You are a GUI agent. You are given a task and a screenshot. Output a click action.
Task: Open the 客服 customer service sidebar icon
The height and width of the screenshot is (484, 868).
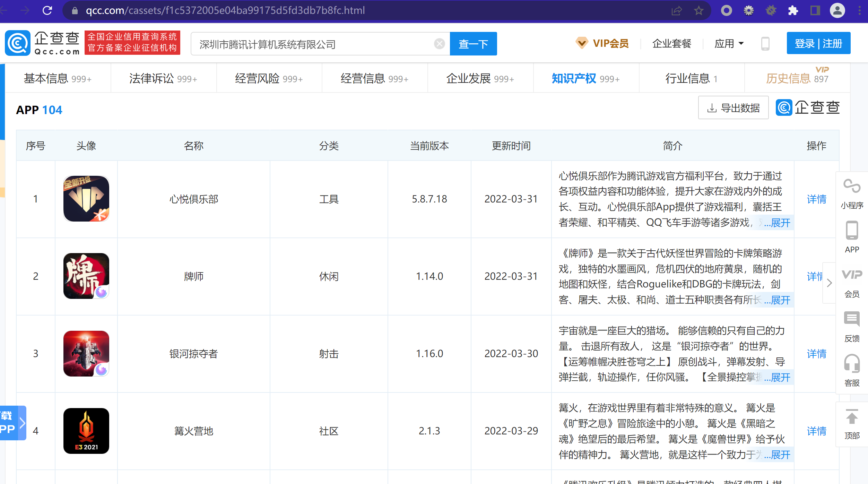tap(852, 371)
